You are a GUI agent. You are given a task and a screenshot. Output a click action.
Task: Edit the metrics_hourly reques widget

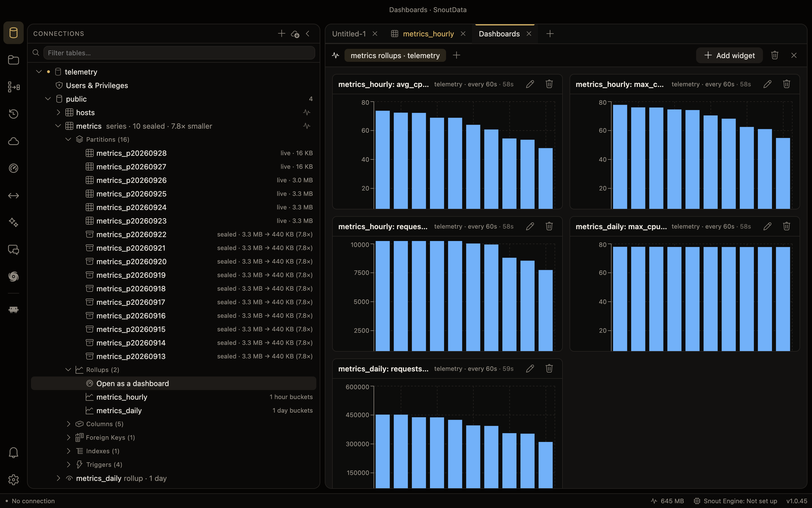pos(530,226)
